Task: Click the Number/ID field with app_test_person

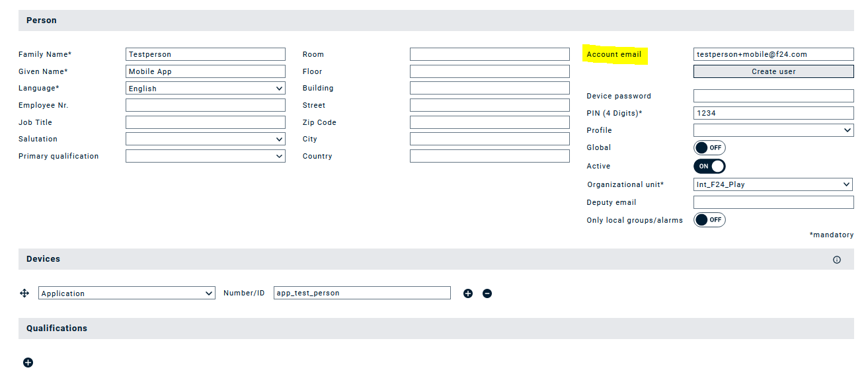Action: (x=362, y=293)
